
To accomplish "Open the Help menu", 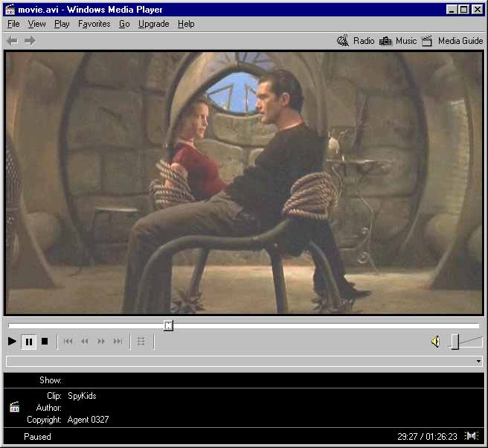I will point(186,24).
